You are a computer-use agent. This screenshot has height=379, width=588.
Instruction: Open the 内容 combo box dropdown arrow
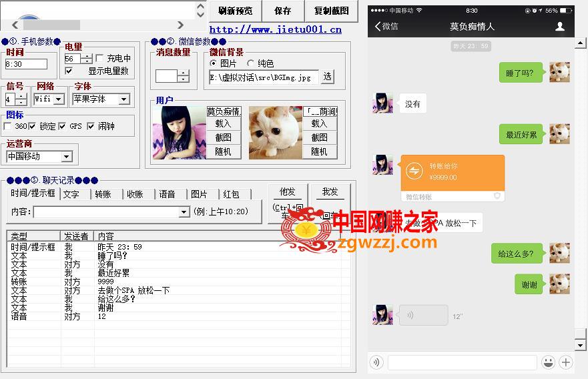[x=184, y=212]
